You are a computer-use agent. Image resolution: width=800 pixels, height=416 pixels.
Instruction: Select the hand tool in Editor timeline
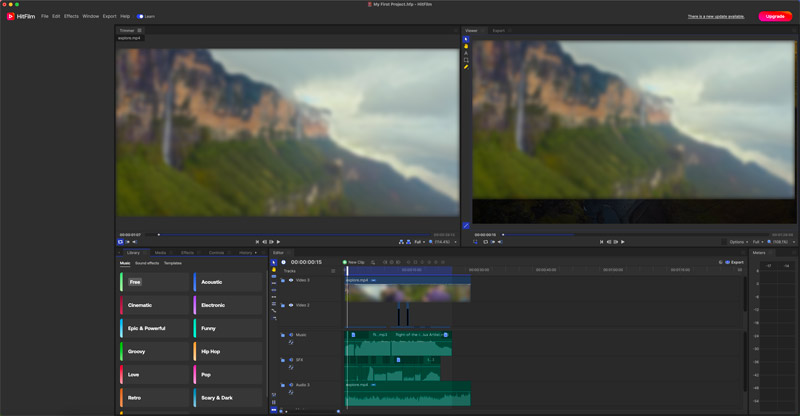click(274, 269)
